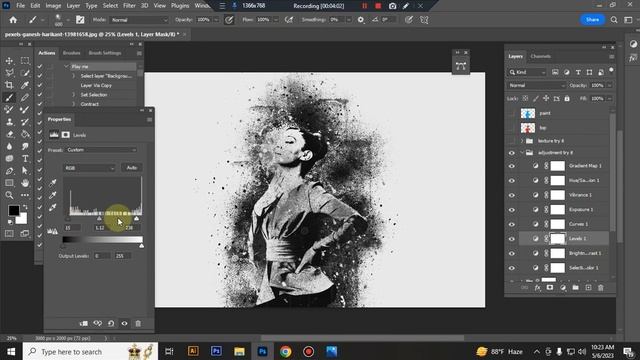This screenshot has height=360, width=640.
Task: Take a screenshot with the camera icon
Action: (392, 6)
